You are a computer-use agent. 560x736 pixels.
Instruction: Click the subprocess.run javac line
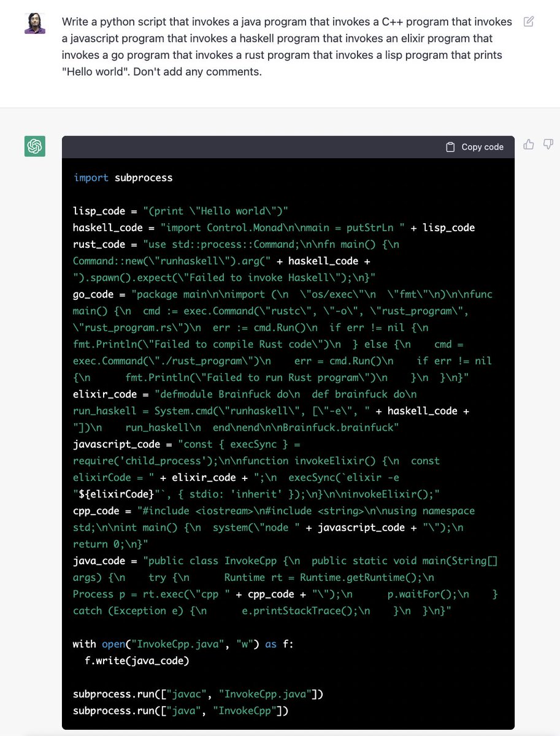point(198,694)
